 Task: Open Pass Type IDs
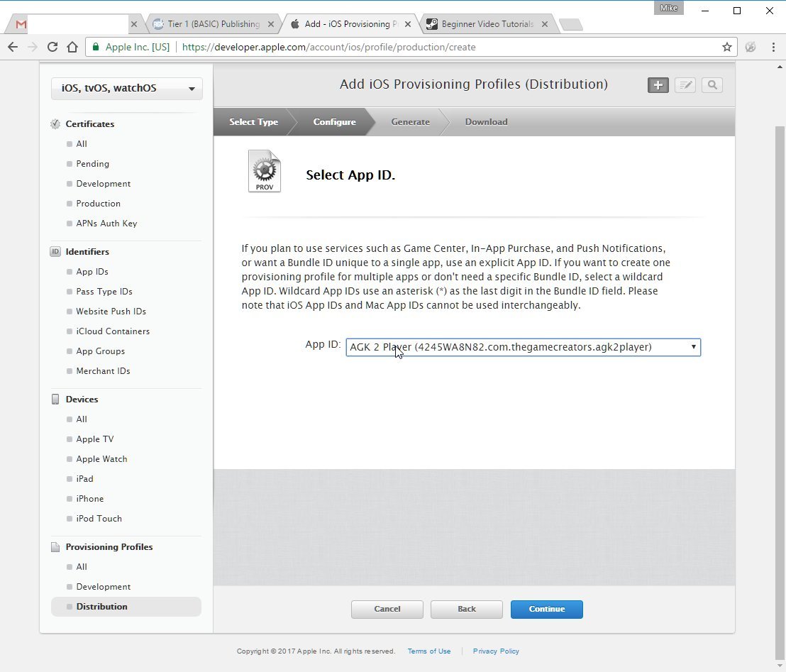pos(104,292)
